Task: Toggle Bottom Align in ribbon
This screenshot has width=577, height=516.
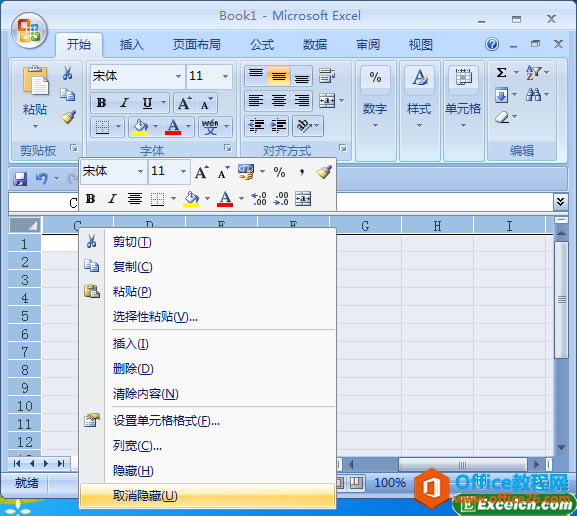Action: coord(301,75)
